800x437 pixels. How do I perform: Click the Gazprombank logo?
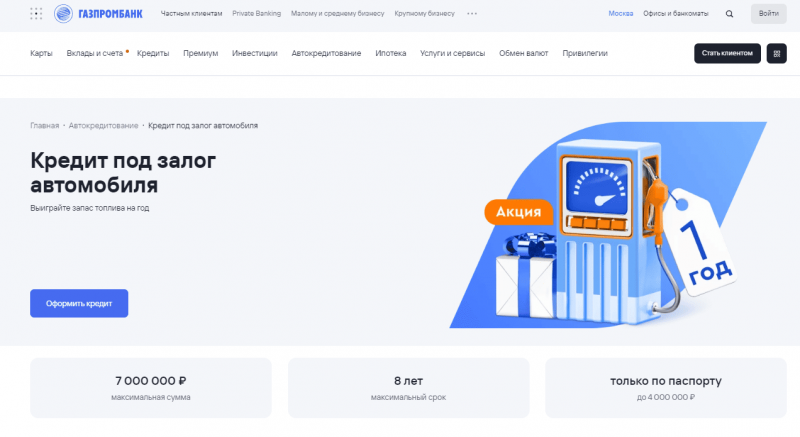99,14
